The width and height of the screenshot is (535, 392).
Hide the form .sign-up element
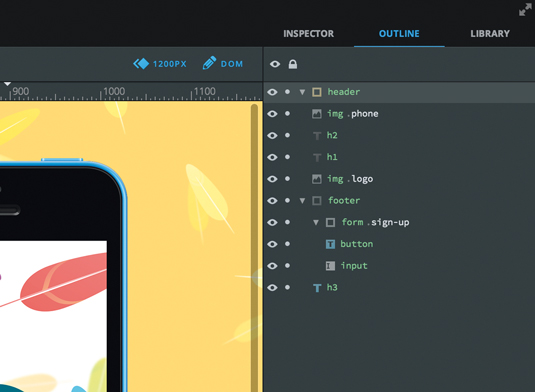pos(272,222)
